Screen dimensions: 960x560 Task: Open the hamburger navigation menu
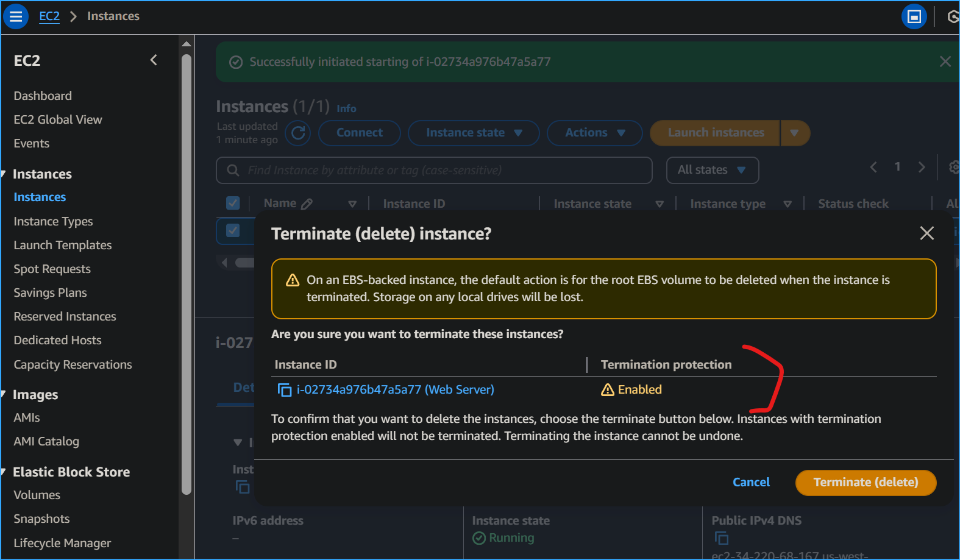[x=16, y=16]
